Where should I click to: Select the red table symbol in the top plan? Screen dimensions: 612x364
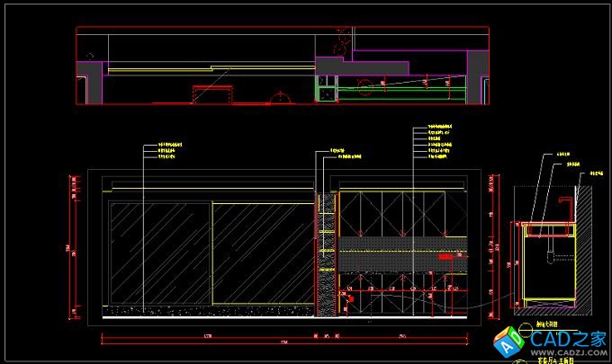coord(213,93)
